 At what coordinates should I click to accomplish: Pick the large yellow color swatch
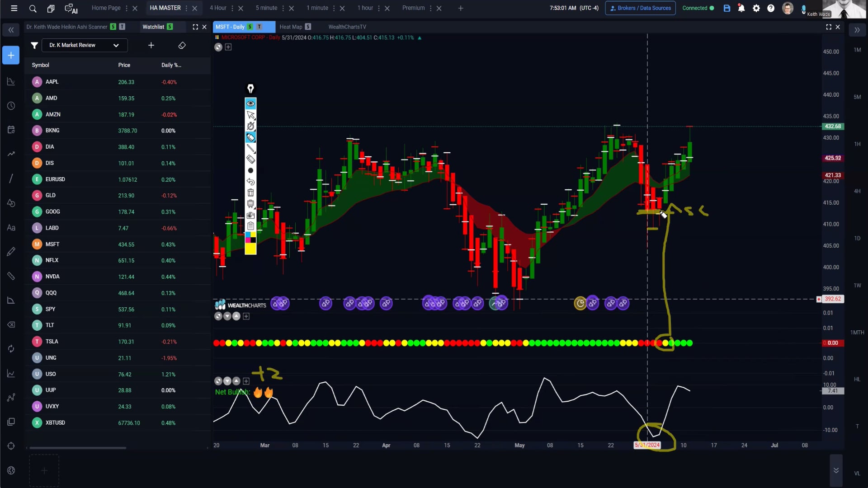tap(250, 249)
